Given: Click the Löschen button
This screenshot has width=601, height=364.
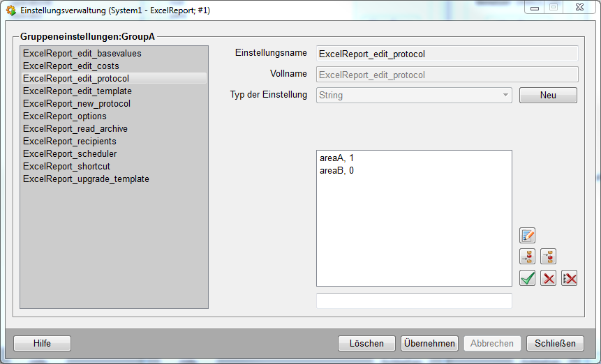Looking at the screenshot, I should click(x=366, y=343).
